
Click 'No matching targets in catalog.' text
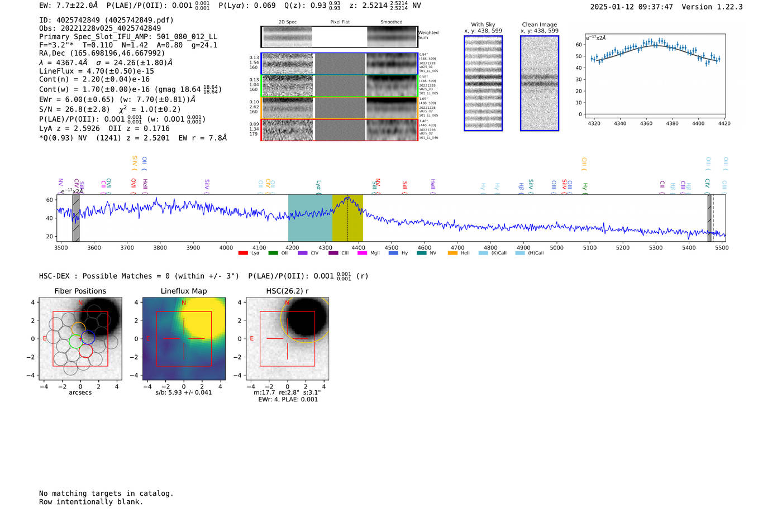[106, 493]
